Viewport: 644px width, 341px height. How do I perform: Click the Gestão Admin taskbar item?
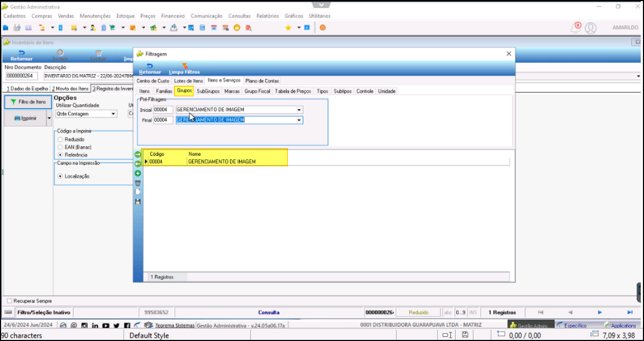(531, 325)
